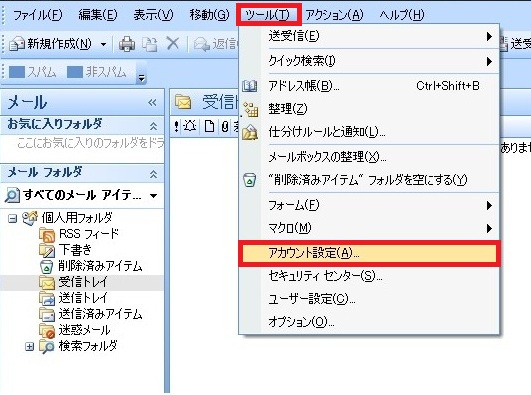The height and width of the screenshot is (395, 531).
Task: Collapse the メール navigation pane
Action: click(x=152, y=103)
